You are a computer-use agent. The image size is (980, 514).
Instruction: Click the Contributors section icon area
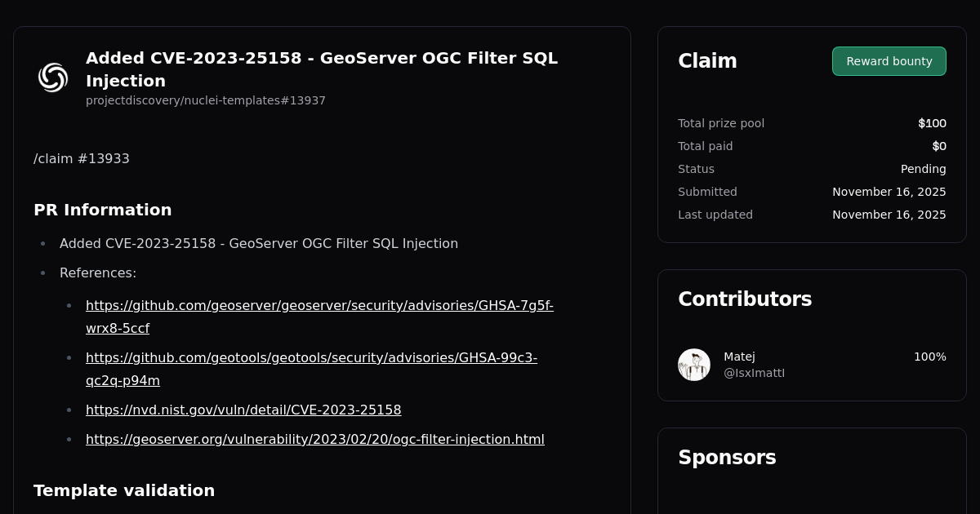click(x=745, y=299)
